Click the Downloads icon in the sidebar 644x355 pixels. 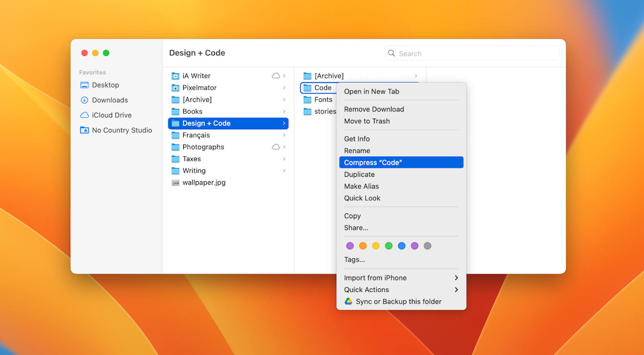[84, 100]
